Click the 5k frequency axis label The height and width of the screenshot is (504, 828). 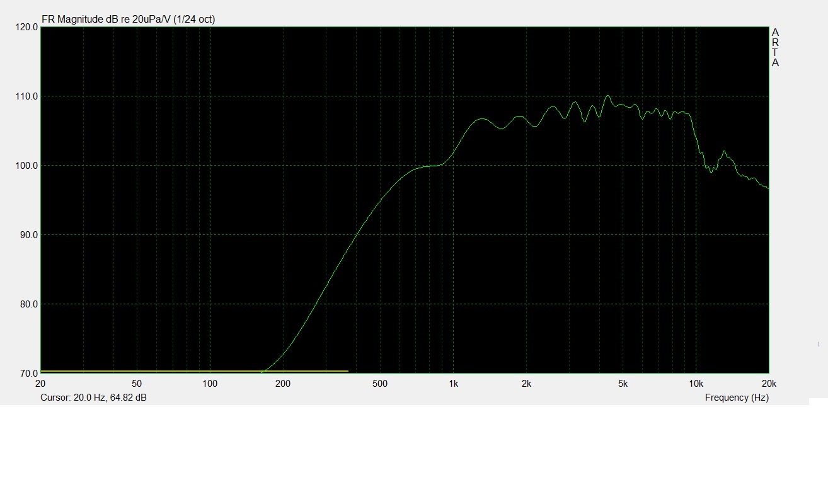coord(623,384)
